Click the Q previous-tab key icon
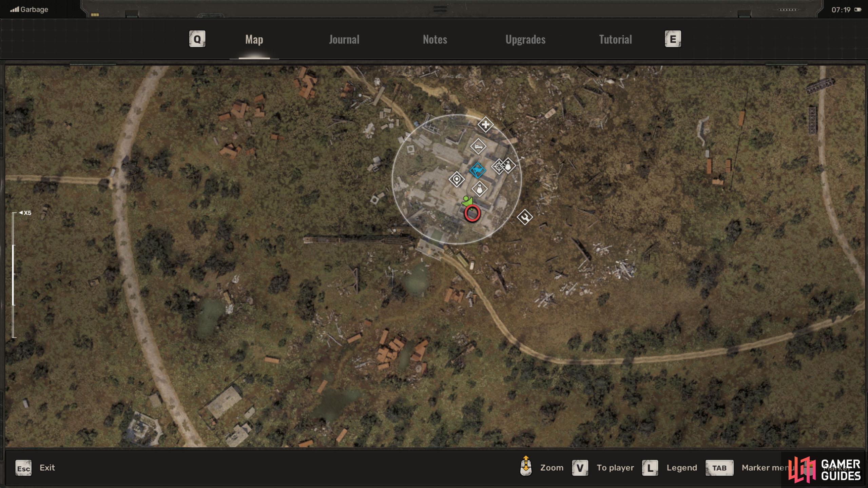 coord(197,39)
